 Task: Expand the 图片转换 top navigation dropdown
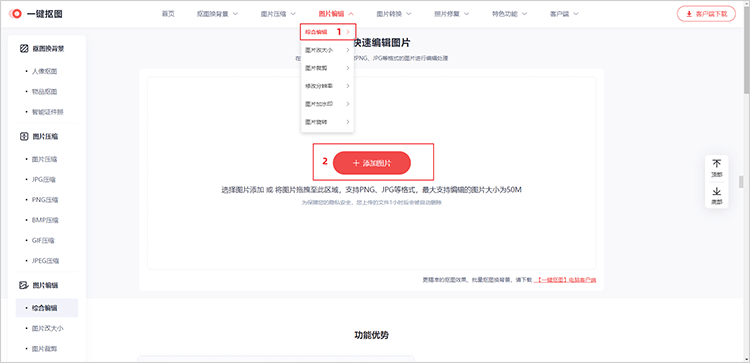click(x=394, y=14)
